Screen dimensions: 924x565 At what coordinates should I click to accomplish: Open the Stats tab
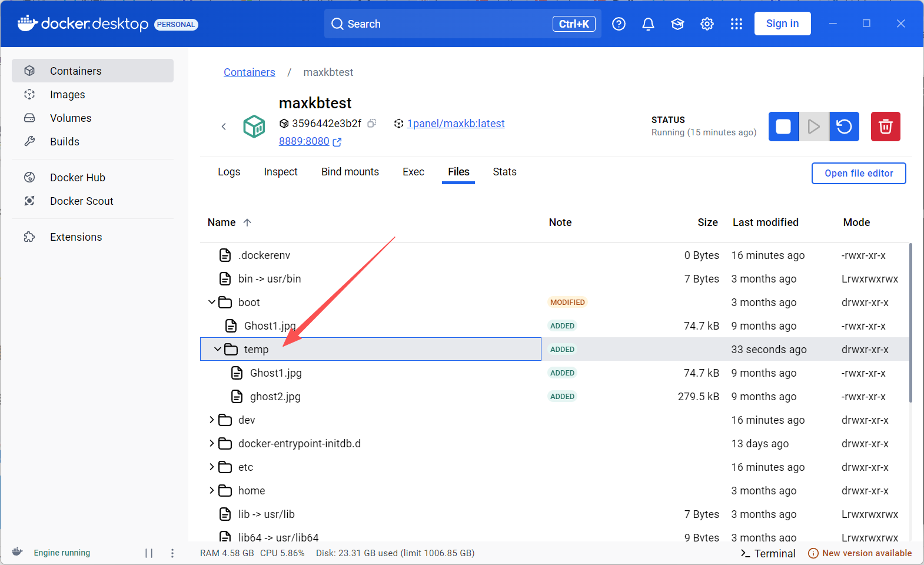click(504, 172)
